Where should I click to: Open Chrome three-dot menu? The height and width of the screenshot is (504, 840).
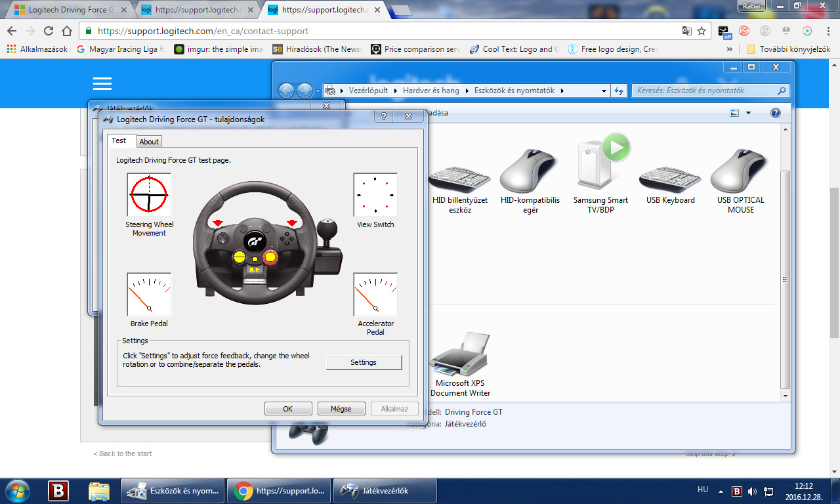(828, 31)
